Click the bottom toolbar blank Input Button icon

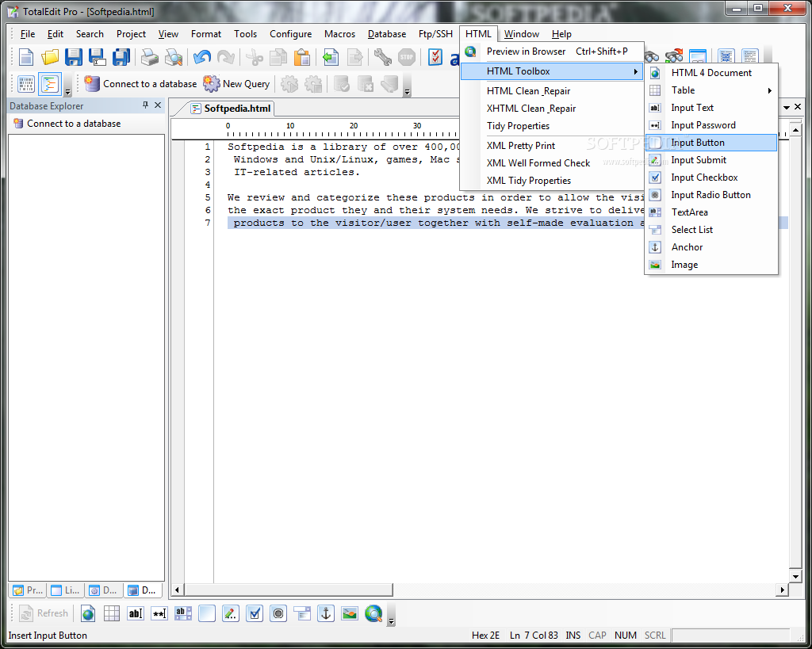(x=207, y=614)
